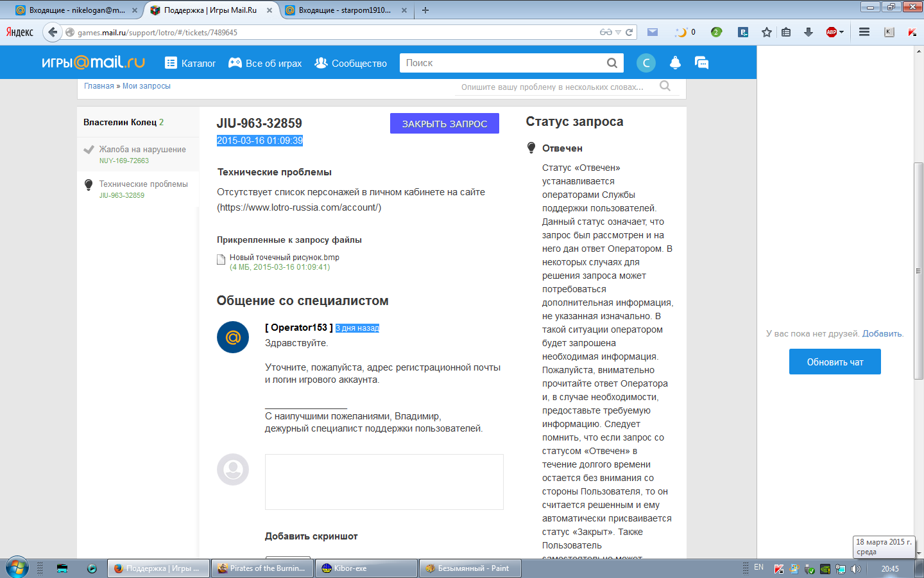Click the moon extension icon

(681, 32)
